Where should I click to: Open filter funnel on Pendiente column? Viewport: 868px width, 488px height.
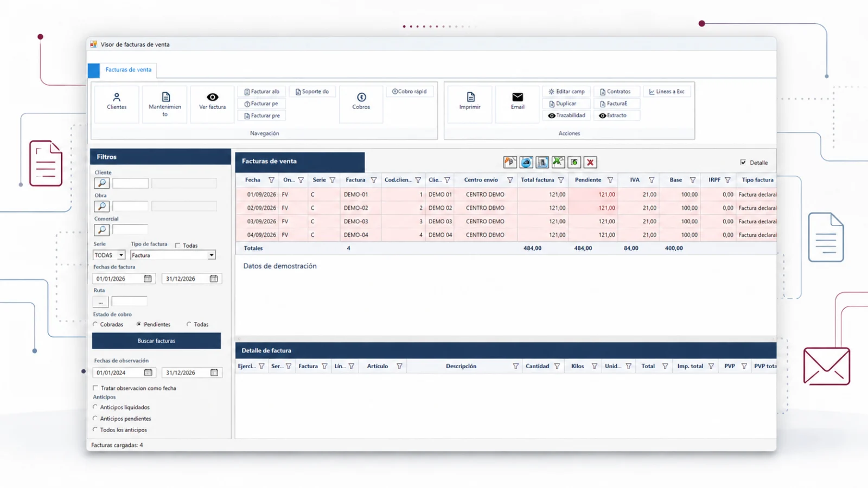610,180
